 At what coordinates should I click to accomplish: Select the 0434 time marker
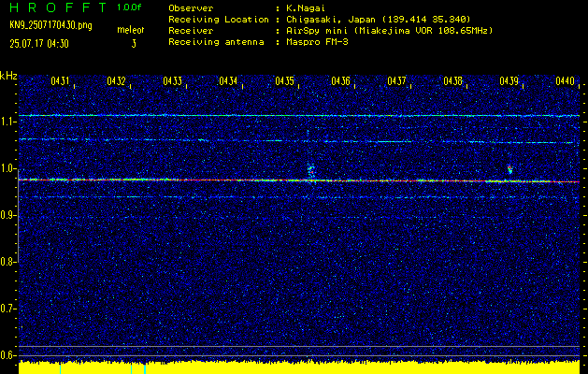[228, 80]
